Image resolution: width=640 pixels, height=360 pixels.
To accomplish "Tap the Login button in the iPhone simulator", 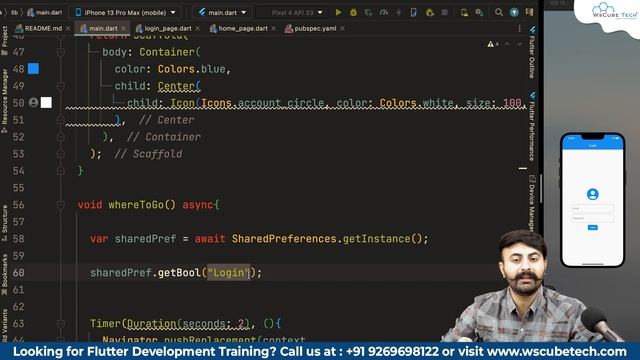I will click(593, 227).
